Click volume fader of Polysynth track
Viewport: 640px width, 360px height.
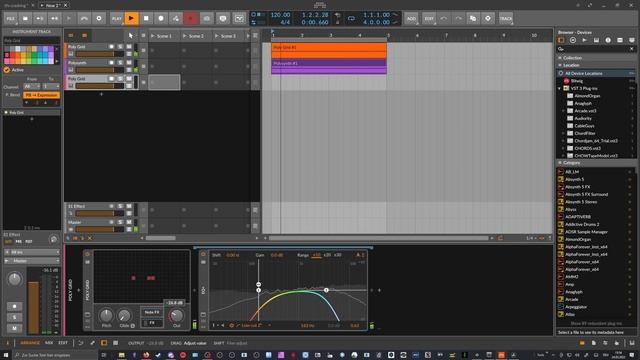(x=100, y=70)
